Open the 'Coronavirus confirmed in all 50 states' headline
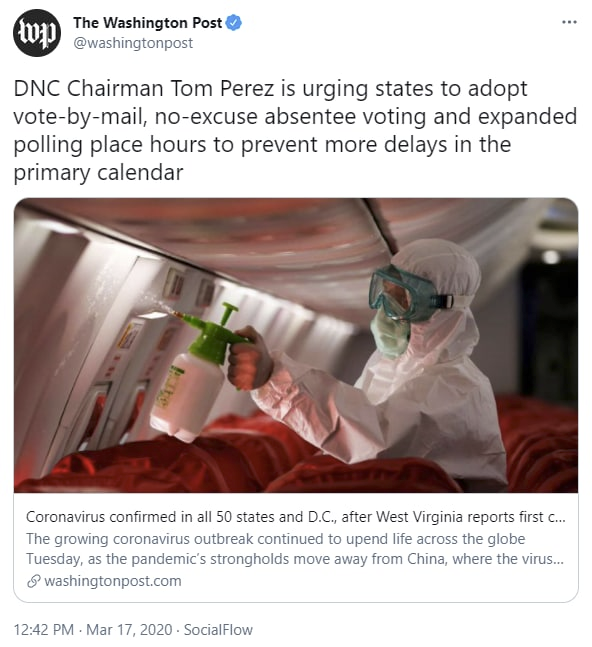The image size is (592, 647). click(295, 517)
